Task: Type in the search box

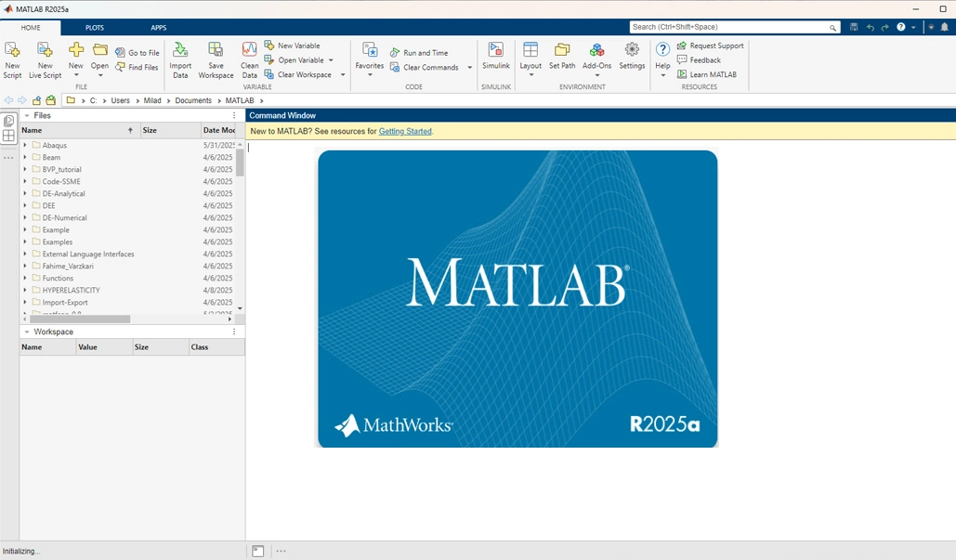Action: [x=734, y=27]
